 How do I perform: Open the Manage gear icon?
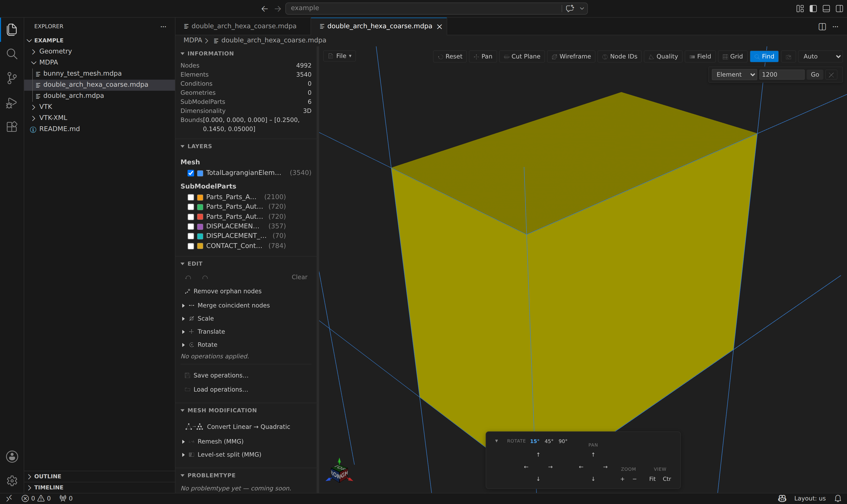click(x=12, y=481)
